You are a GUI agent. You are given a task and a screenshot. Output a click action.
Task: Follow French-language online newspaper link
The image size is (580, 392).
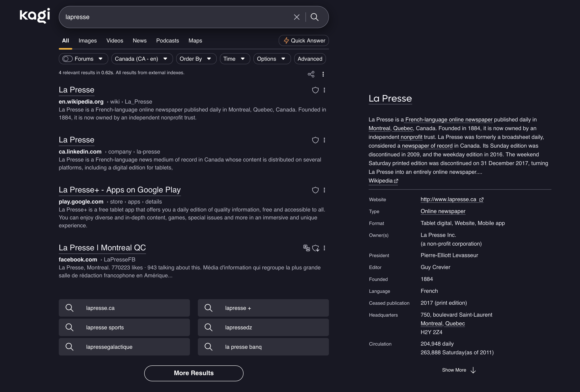click(449, 120)
